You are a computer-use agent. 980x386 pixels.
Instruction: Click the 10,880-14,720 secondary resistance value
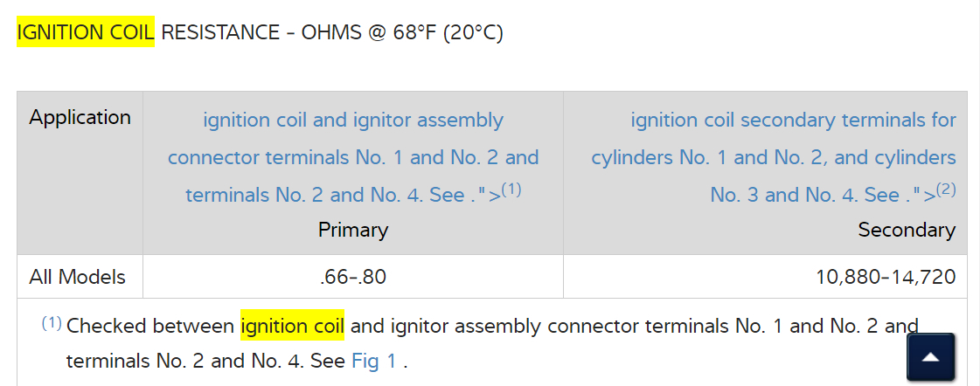886,277
